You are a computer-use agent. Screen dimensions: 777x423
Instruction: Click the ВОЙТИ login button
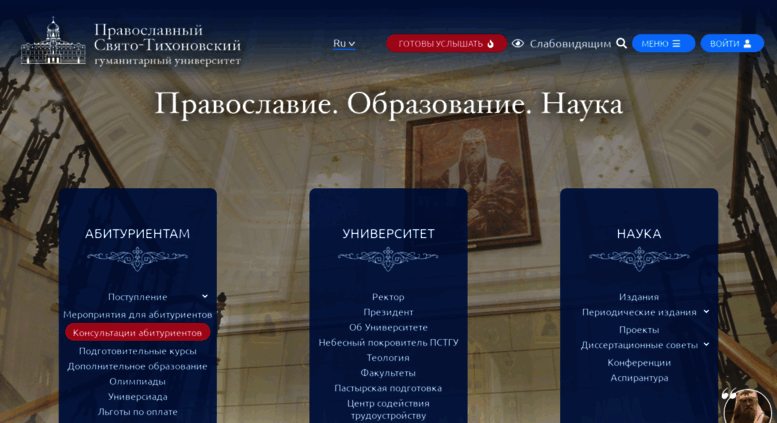tap(732, 44)
